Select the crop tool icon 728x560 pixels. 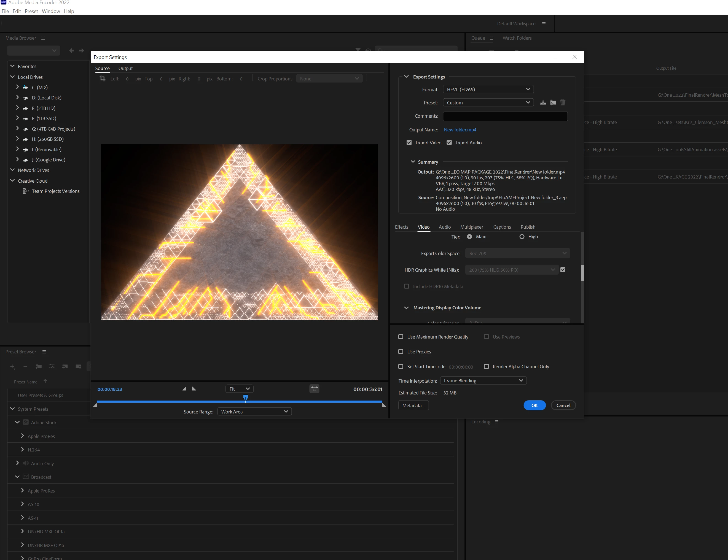coord(102,79)
